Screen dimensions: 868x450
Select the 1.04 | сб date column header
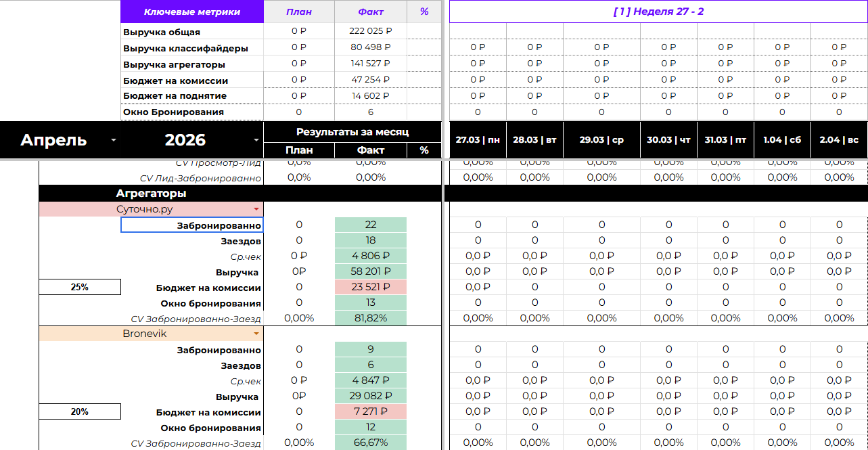[x=782, y=140]
